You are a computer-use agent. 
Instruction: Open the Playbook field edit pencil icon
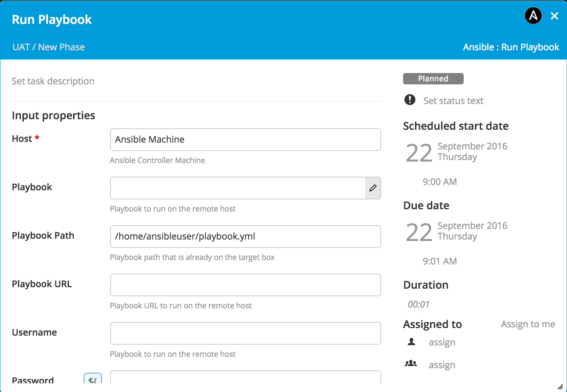tap(373, 188)
